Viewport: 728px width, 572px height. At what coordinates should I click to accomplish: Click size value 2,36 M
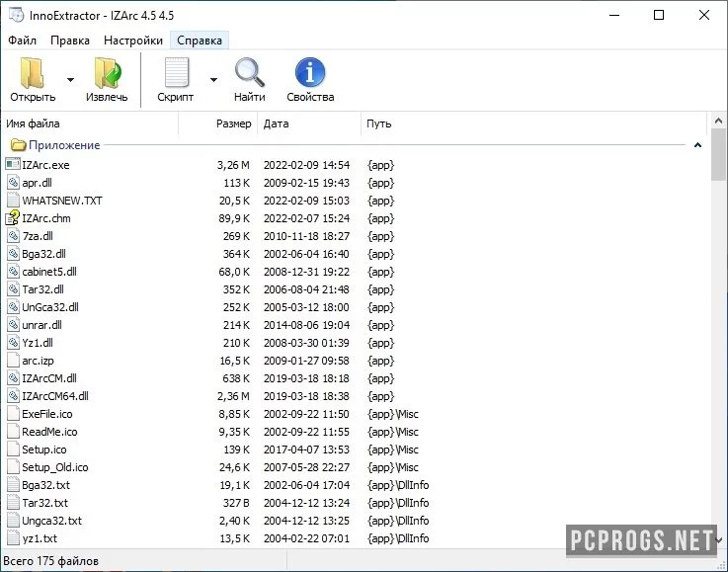[x=233, y=396]
